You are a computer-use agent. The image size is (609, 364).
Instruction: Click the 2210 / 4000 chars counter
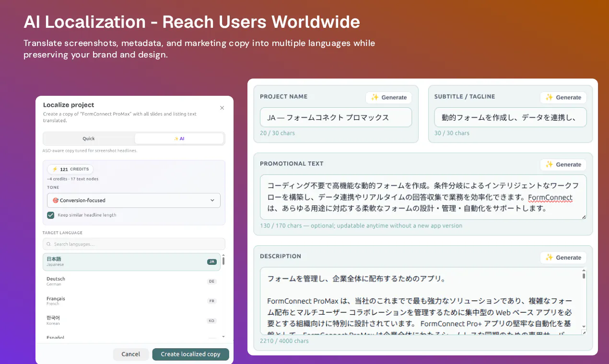pos(284,341)
